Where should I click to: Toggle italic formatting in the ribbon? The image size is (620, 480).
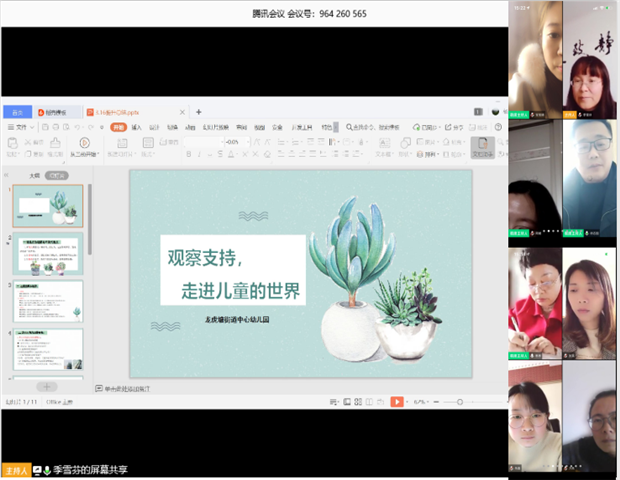point(200,155)
